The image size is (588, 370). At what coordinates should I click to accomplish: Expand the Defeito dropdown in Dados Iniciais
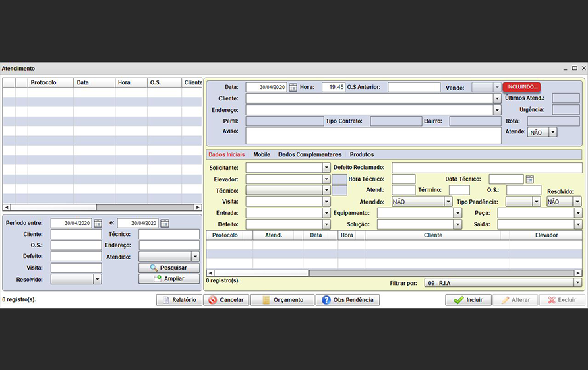326,224
